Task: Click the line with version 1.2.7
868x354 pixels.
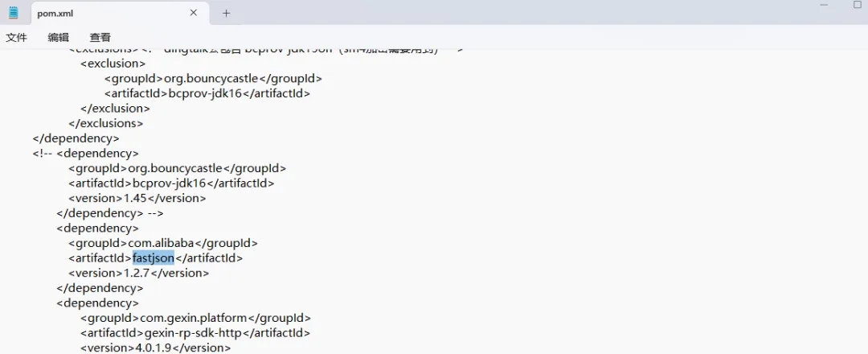Action: pyautogui.click(x=139, y=273)
